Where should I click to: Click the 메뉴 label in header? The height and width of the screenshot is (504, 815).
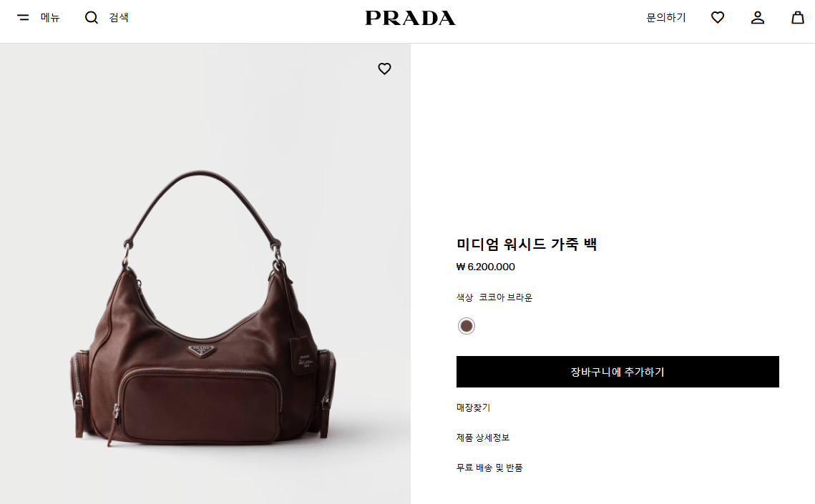click(50, 18)
